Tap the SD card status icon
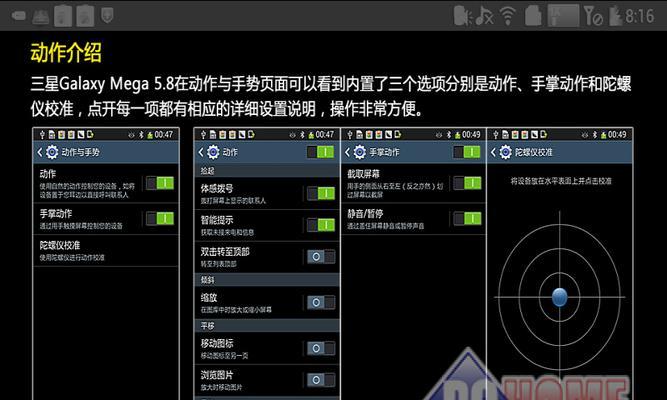The height and width of the screenshot is (400, 667). 533,16
